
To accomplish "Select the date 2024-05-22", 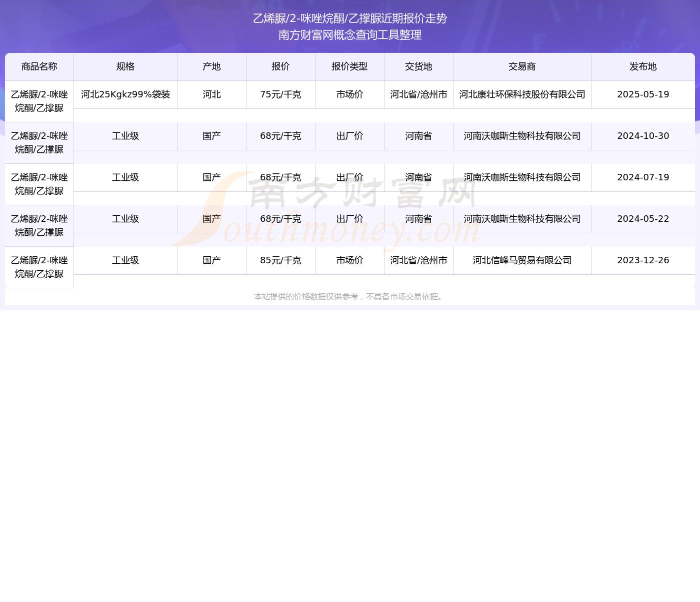I will (x=643, y=219).
